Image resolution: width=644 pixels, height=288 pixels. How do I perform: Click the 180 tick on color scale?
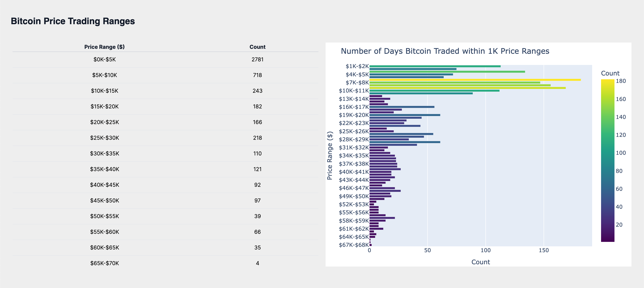click(621, 81)
